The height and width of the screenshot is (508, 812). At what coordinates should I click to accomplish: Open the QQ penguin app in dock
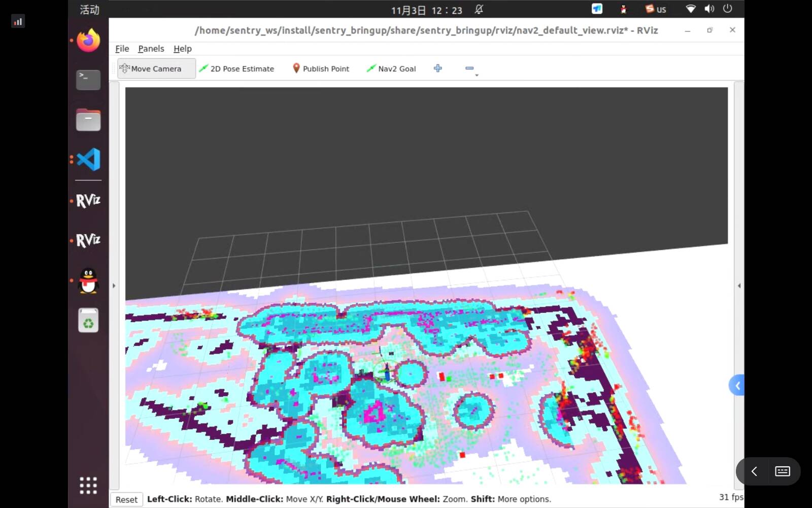tap(88, 280)
